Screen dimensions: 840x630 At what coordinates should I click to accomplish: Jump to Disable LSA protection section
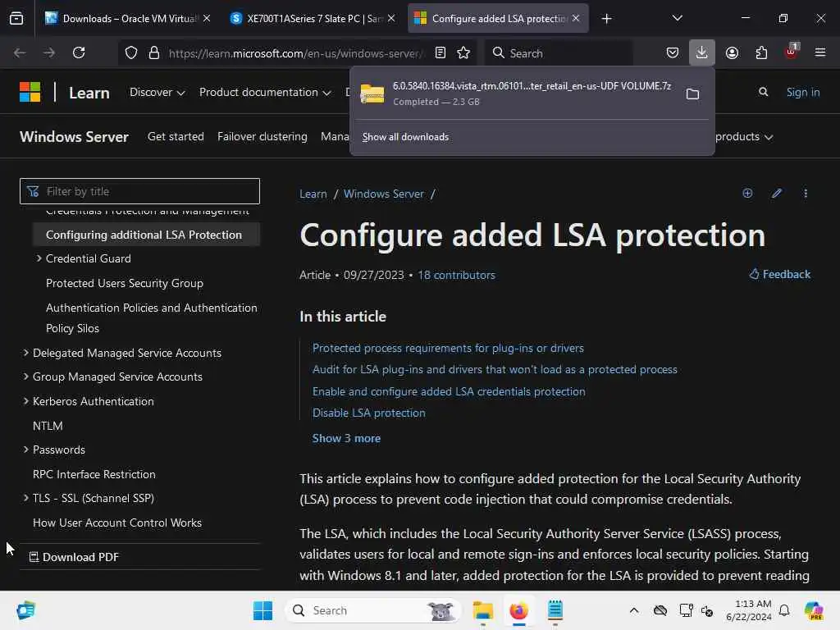pos(368,413)
